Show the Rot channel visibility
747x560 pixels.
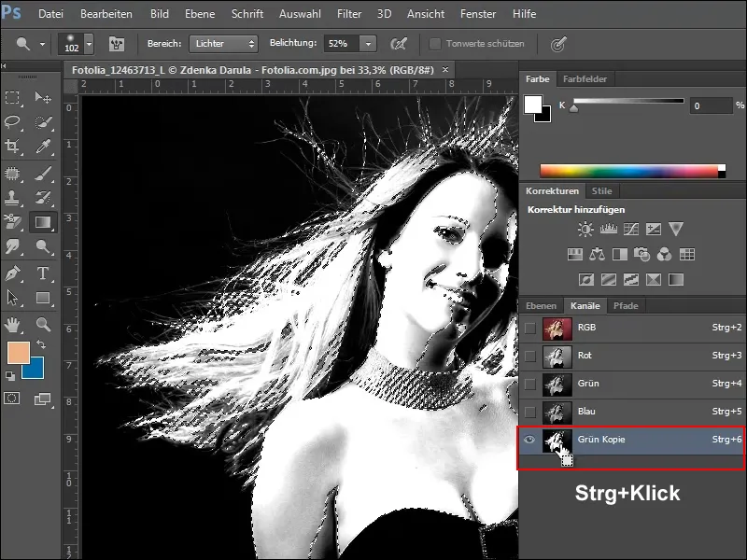pyautogui.click(x=529, y=357)
